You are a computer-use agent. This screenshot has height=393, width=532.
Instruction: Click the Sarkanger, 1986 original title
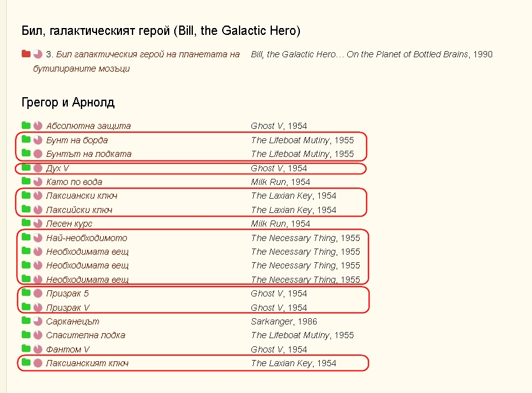tap(284, 321)
